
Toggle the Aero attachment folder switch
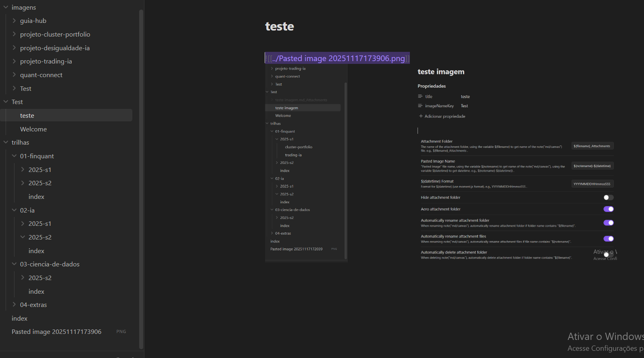pos(608,209)
